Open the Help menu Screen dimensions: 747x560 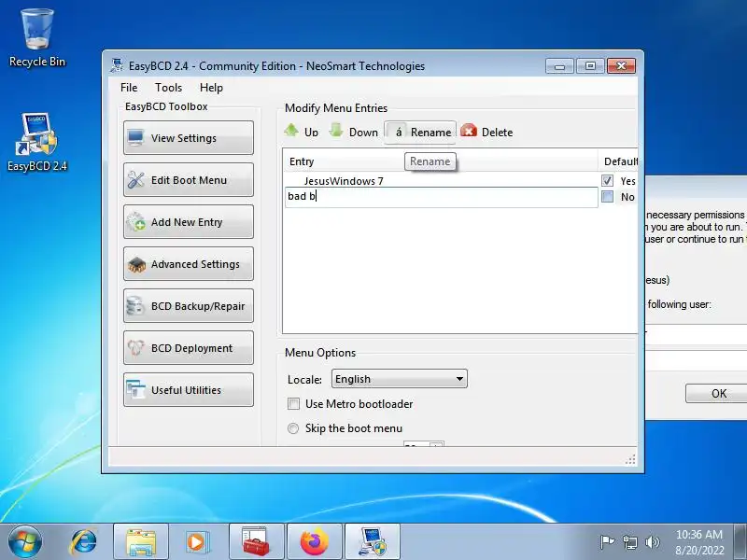[x=211, y=88]
